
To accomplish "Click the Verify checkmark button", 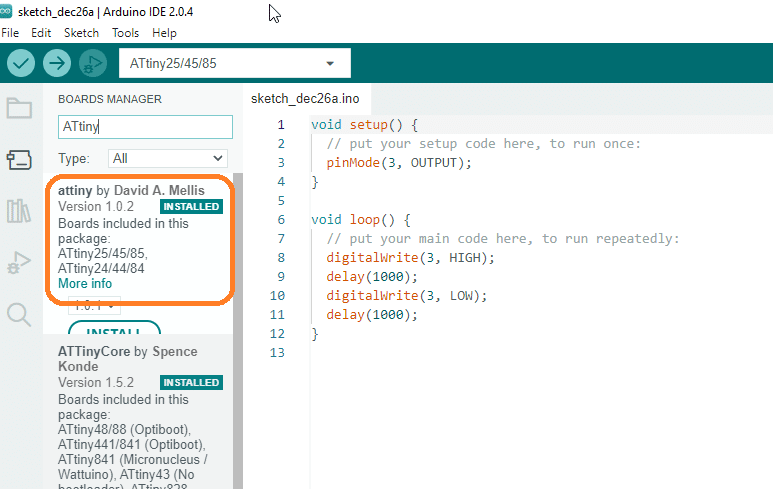I will click(21, 63).
